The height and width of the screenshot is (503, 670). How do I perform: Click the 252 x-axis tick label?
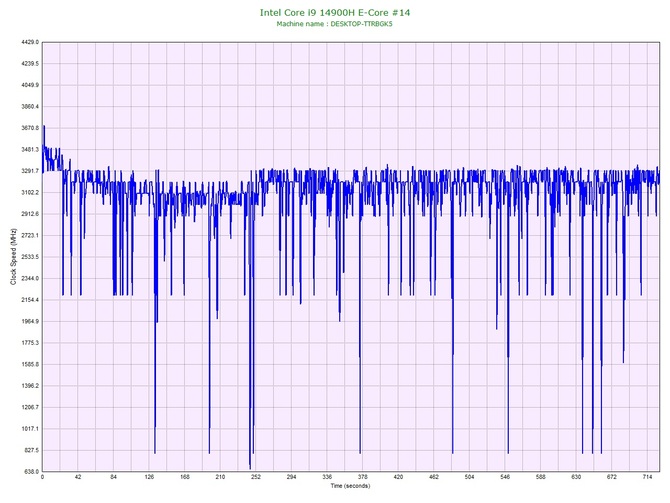click(x=256, y=477)
